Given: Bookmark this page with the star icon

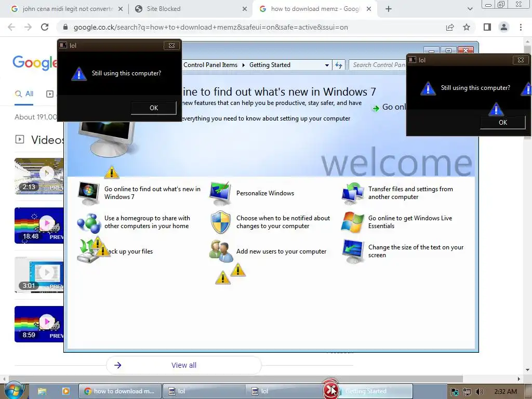Looking at the screenshot, I should [x=467, y=27].
